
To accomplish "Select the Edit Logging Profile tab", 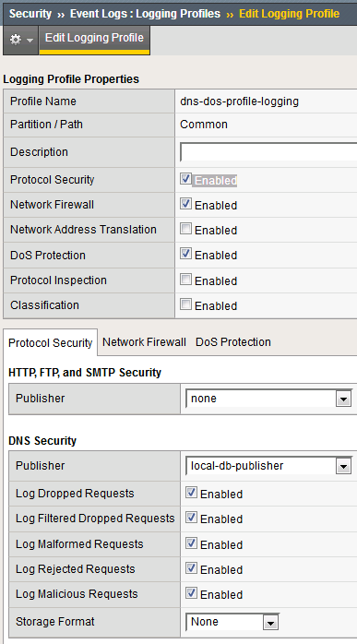I will point(94,40).
